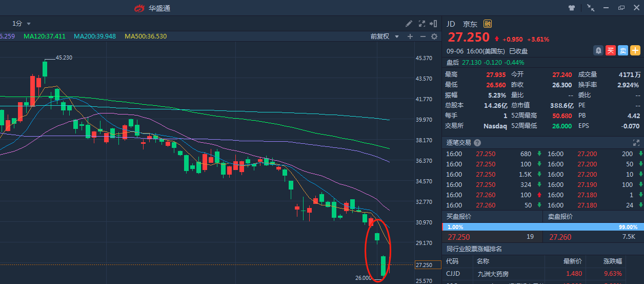Click the 26.000 low price marker
The image size is (644, 284).
pos(363,278)
